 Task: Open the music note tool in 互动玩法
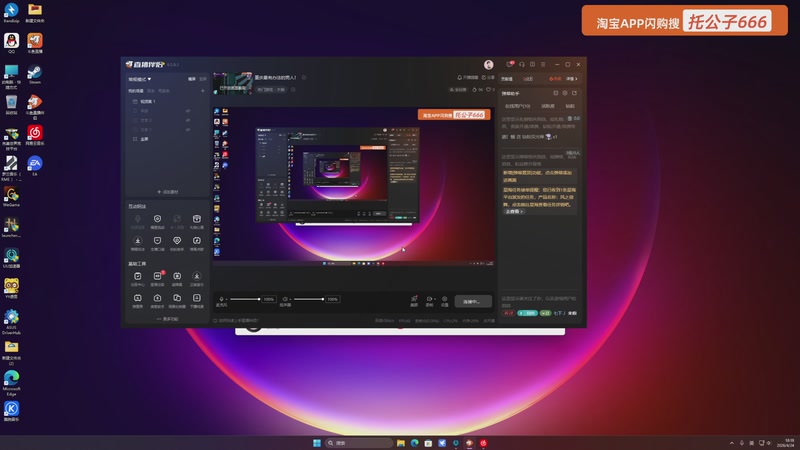(196, 243)
